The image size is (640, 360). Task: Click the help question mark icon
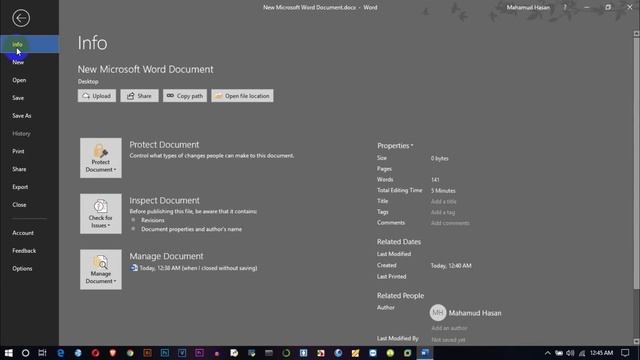click(565, 7)
